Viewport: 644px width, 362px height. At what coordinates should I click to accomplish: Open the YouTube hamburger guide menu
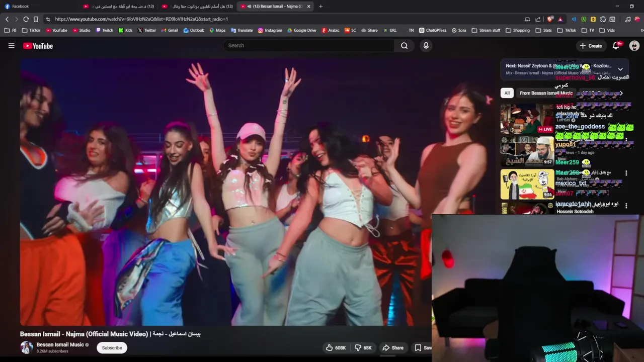(11, 46)
